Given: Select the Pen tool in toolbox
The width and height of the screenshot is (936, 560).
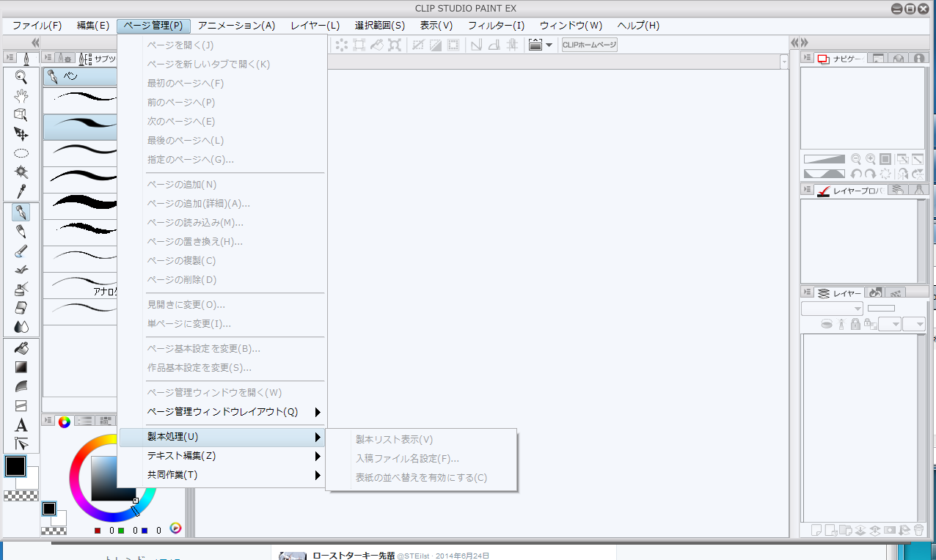Looking at the screenshot, I should [21, 213].
